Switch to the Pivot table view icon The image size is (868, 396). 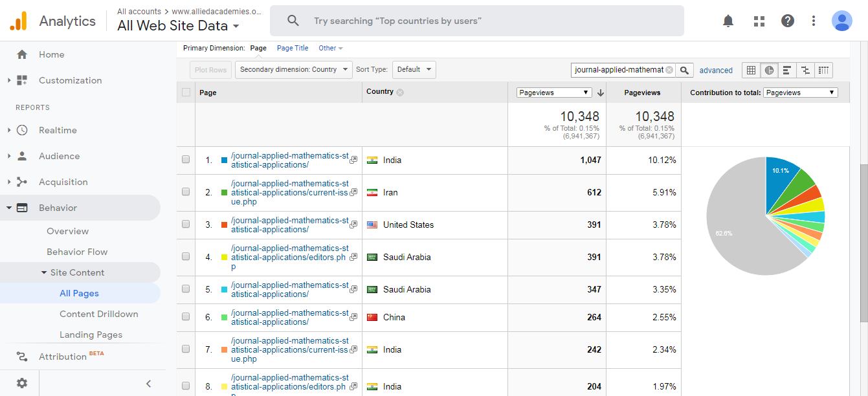coord(823,70)
